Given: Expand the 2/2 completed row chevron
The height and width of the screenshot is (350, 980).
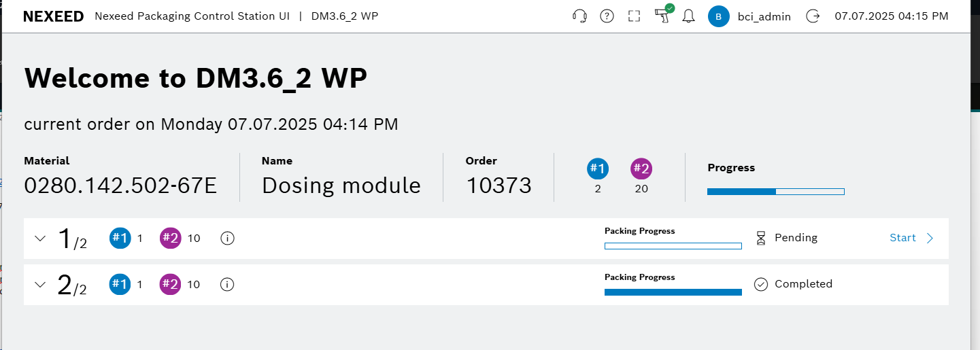Looking at the screenshot, I should point(40,285).
